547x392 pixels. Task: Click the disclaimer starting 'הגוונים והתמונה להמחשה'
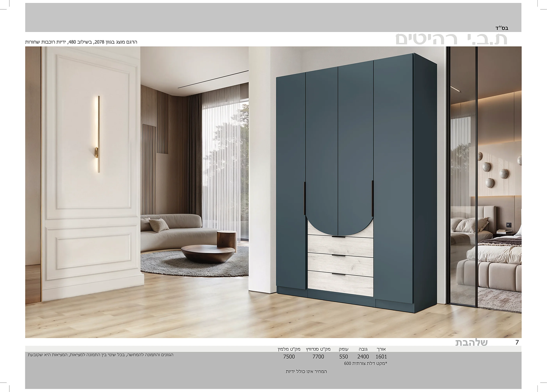(101, 355)
